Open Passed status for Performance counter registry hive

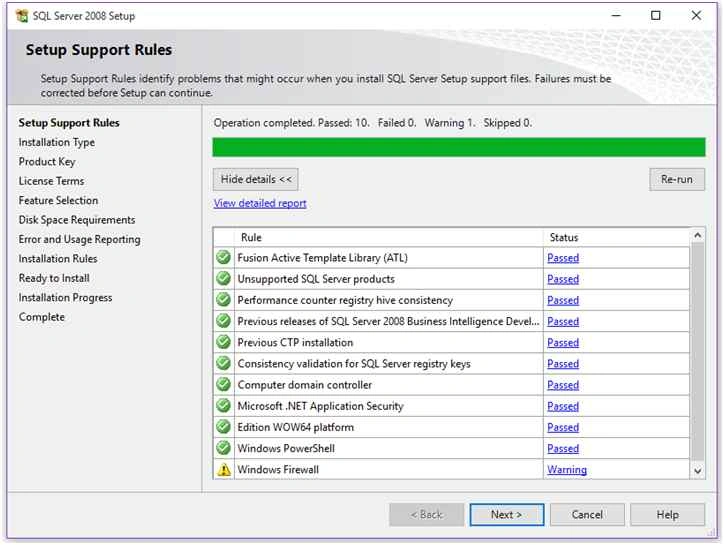[563, 300]
